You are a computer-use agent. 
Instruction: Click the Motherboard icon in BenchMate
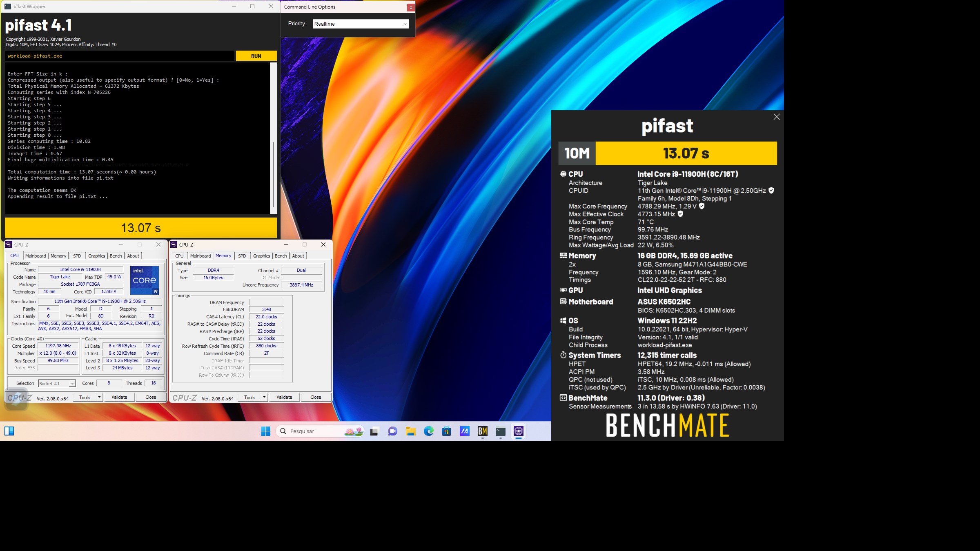click(x=563, y=302)
